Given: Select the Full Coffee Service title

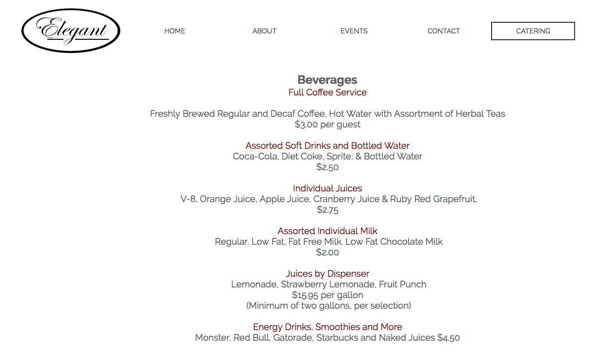Looking at the screenshot, I should pos(327,93).
